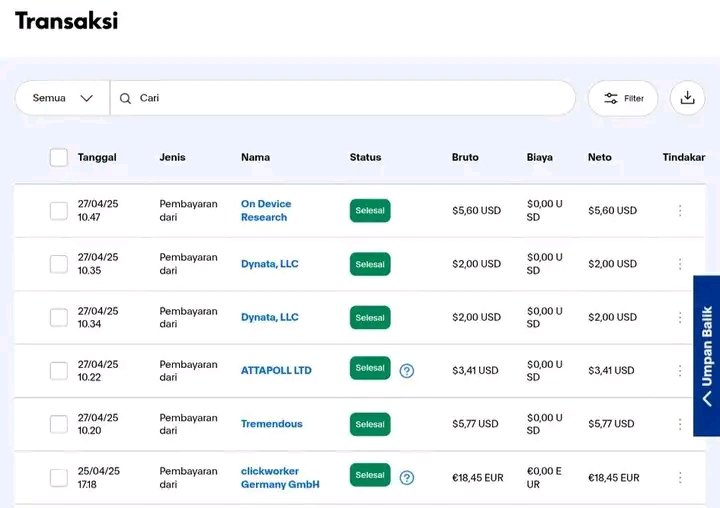
Task: Open actions menu for Tremendous row
Action: coord(680,424)
